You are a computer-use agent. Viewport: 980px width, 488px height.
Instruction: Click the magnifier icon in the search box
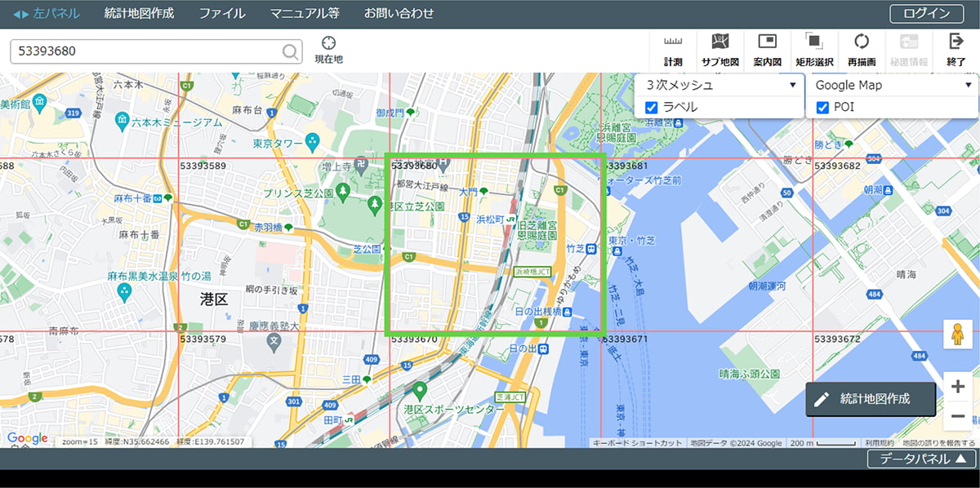[x=290, y=52]
